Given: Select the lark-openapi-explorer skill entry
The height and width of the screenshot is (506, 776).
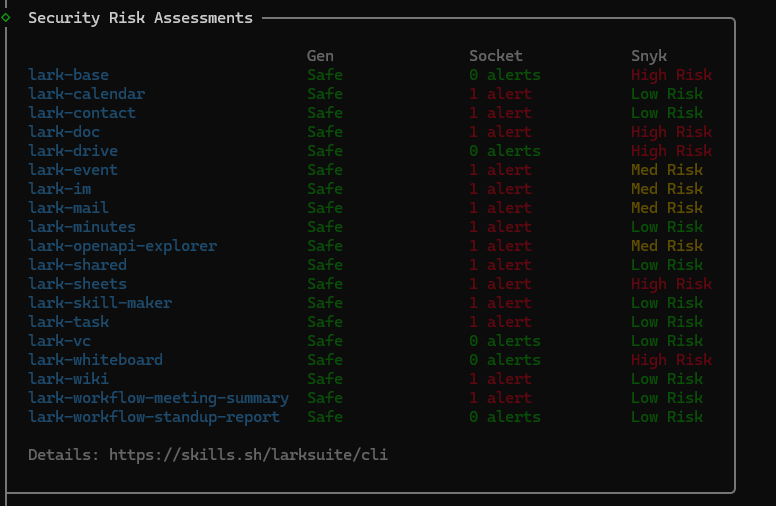Looking at the screenshot, I should [122, 246].
